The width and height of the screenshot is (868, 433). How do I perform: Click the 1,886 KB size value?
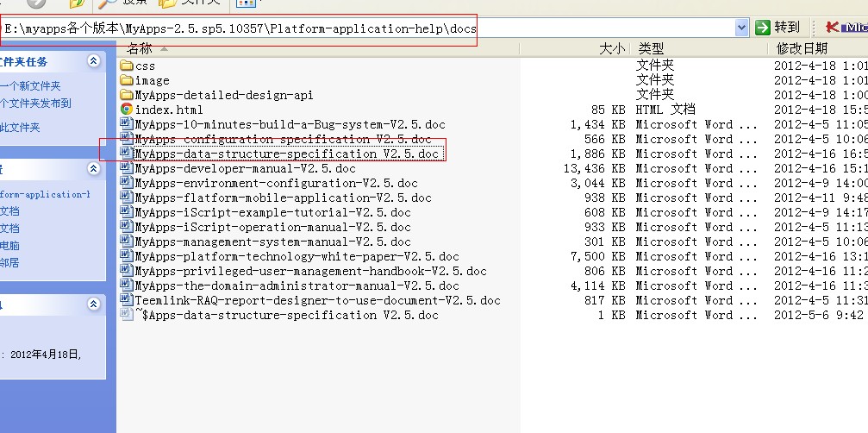tap(598, 154)
